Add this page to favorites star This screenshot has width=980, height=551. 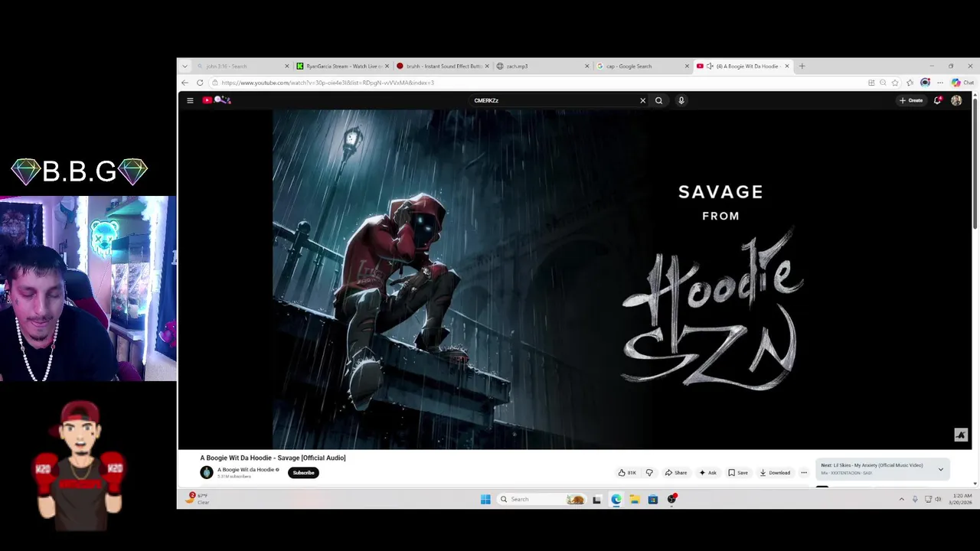click(x=895, y=83)
